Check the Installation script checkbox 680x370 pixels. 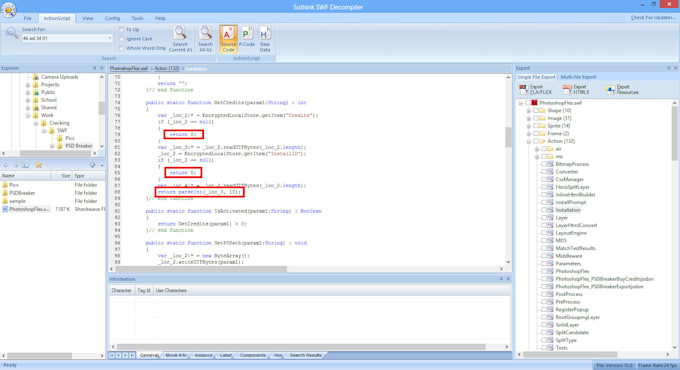(544, 210)
